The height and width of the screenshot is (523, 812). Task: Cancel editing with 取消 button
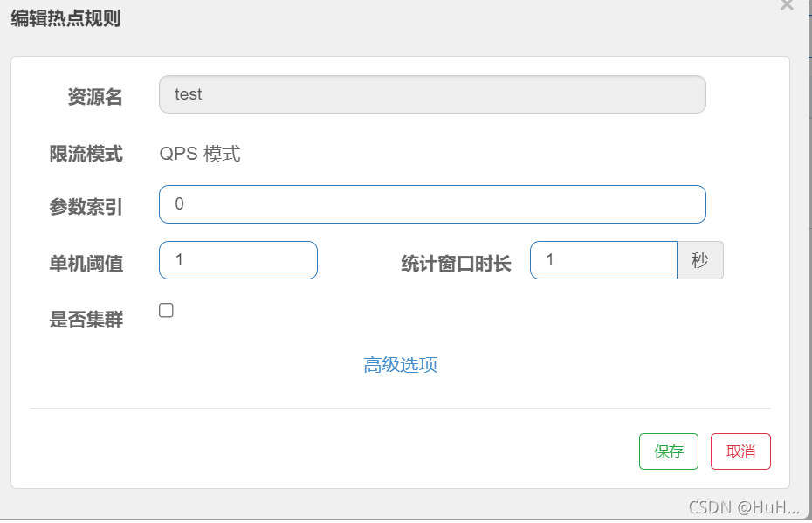[740, 451]
